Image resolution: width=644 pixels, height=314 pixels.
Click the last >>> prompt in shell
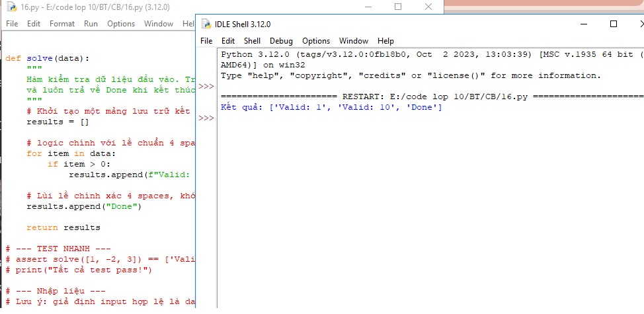click(206, 118)
